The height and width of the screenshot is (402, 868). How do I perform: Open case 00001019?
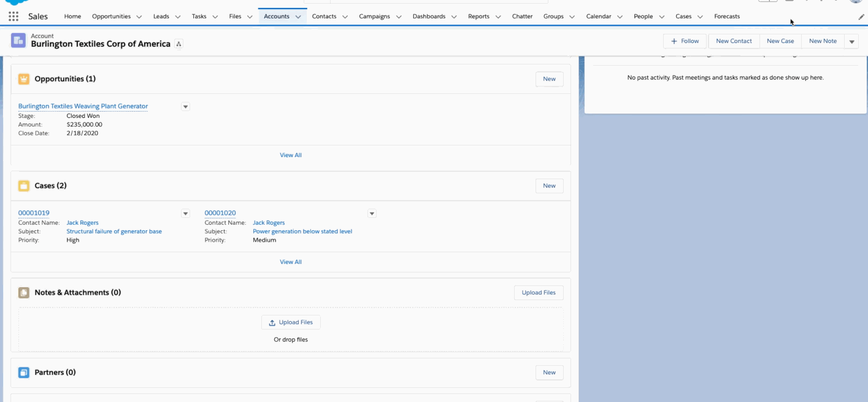click(x=33, y=212)
